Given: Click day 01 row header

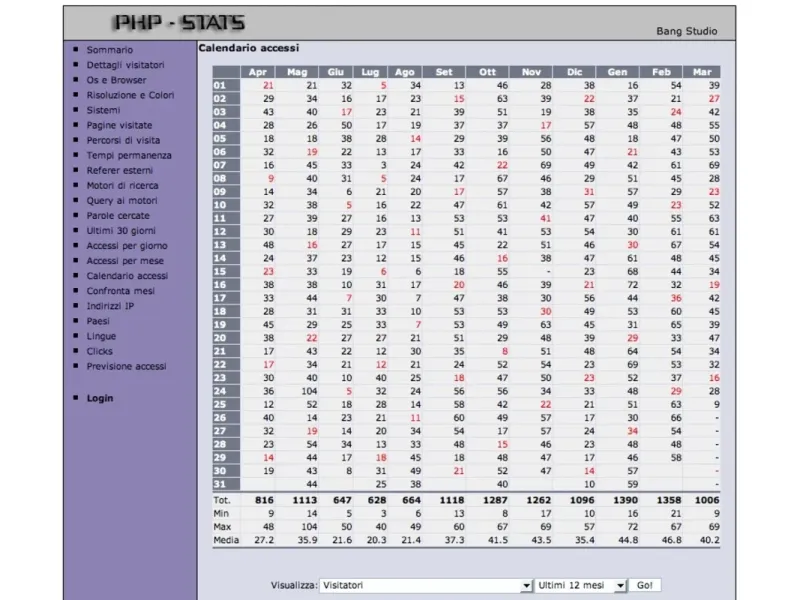Looking at the screenshot, I should coord(226,85).
